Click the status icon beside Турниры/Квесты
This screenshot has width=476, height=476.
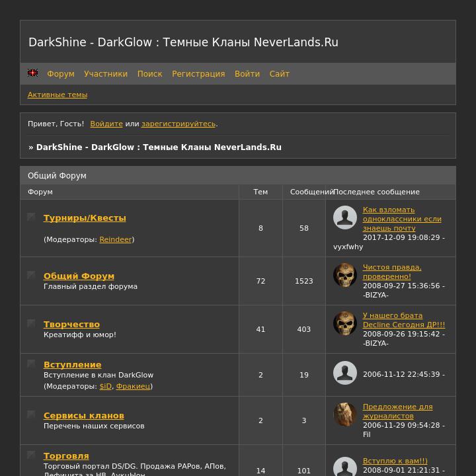(x=31, y=217)
